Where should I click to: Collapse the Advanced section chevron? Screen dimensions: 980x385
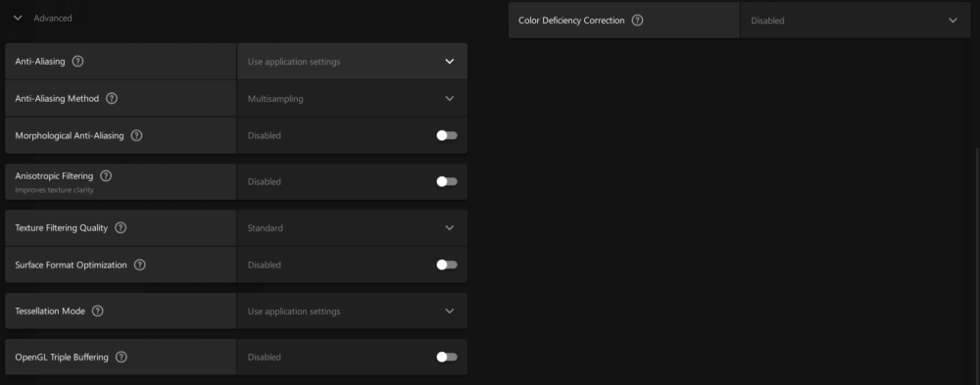pos(18,19)
